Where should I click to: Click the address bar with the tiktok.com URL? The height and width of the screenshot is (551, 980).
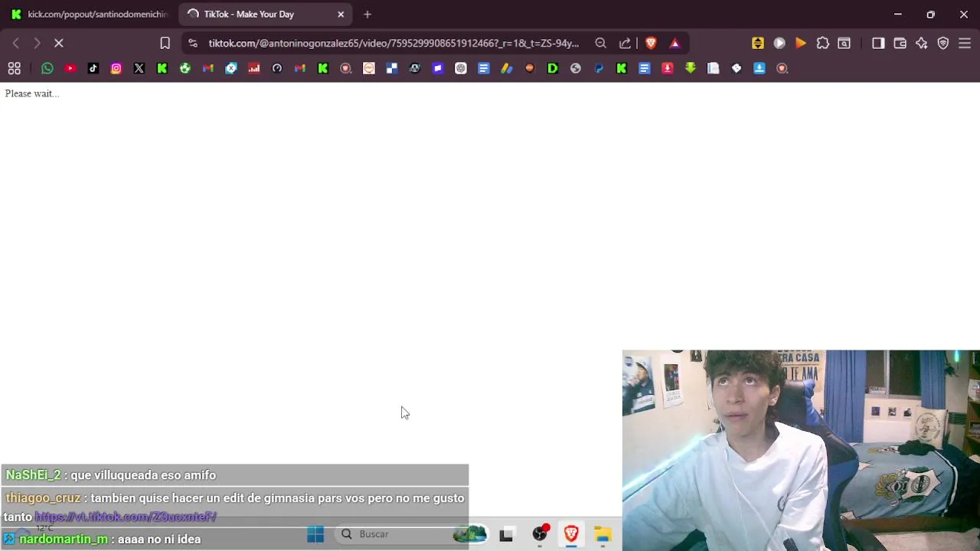point(394,44)
